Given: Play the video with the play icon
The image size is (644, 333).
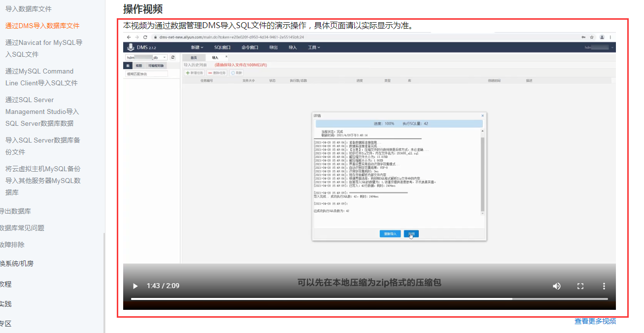Looking at the screenshot, I should 136,286.
